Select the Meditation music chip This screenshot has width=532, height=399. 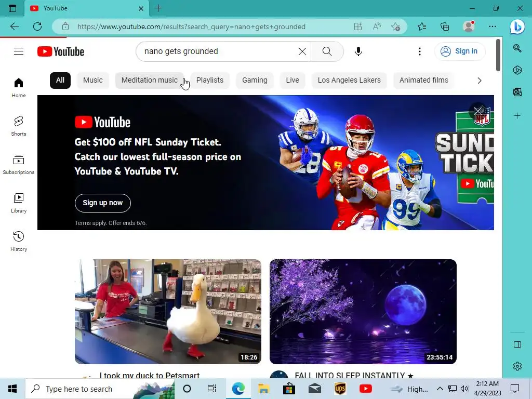[x=149, y=81]
